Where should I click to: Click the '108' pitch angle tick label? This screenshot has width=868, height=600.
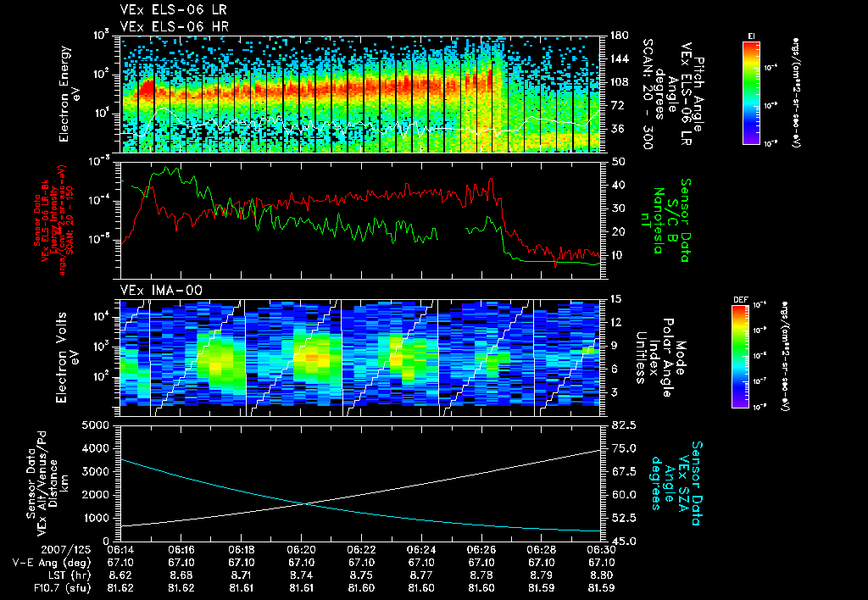[619, 82]
